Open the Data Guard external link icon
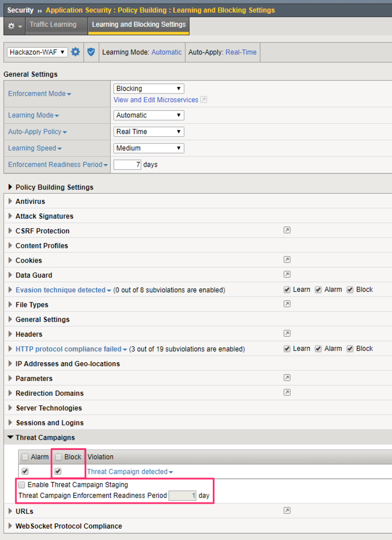This screenshot has height=540, width=392. [286, 274]
